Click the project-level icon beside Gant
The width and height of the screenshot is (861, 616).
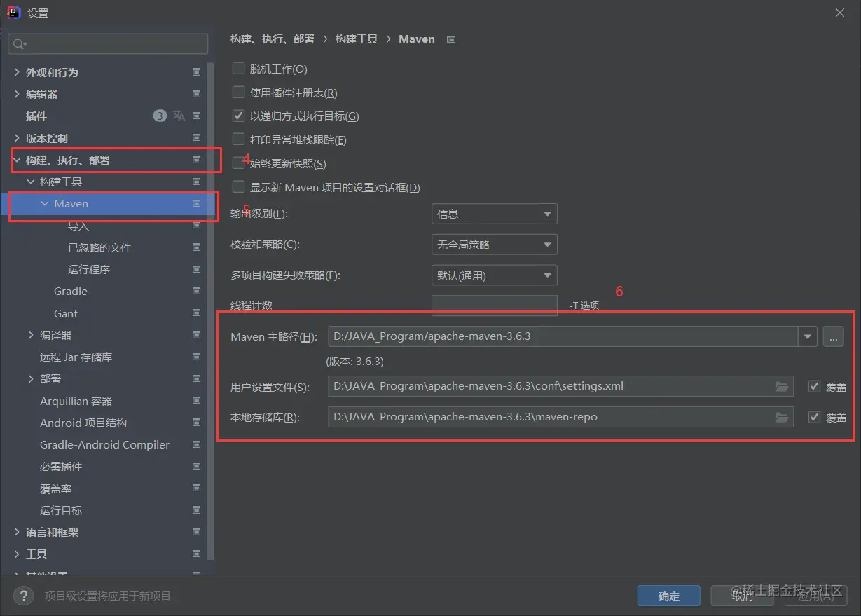tap(197, 313)
